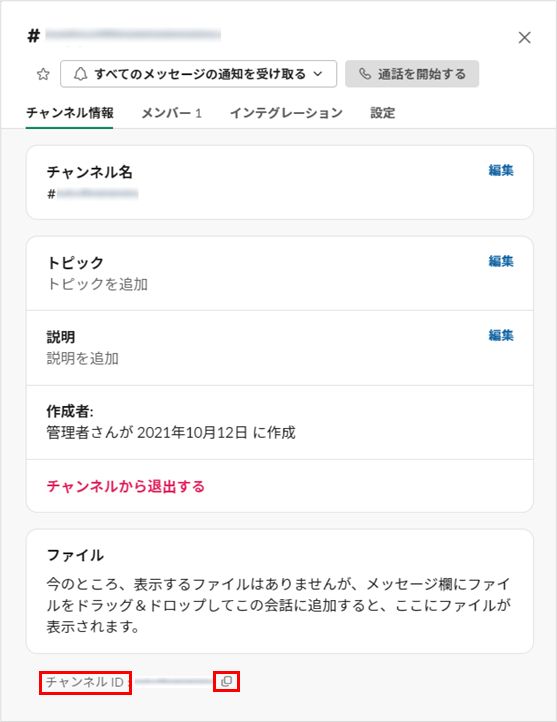Edit the channel name via 編集
The width and height of the screenshot is (557, 722).
(x=501, y=170)
